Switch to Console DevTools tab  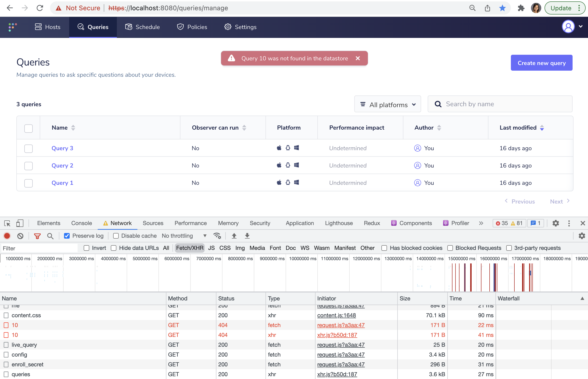(81, 223)
